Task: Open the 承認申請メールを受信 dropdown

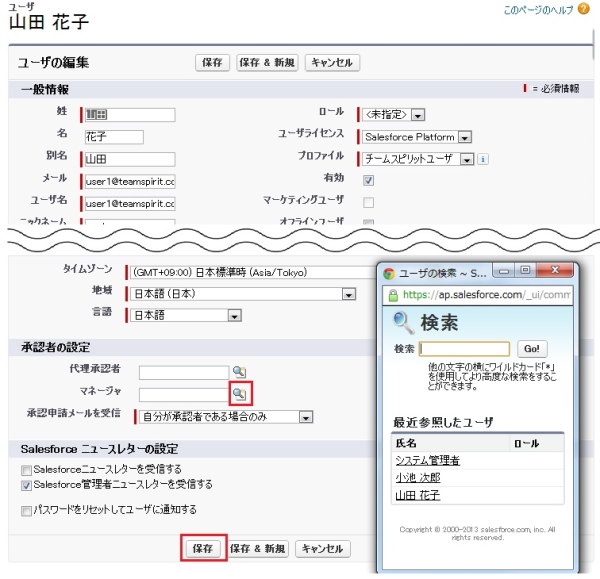Action: (226, 417)
